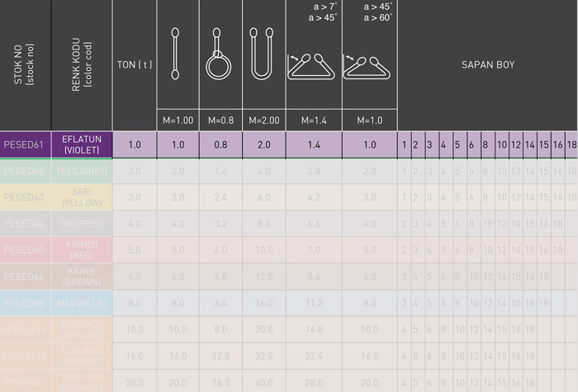Select the M=0.8 factor label
Image resolution: width=578 pixels, height=392 pixels.
220,120
